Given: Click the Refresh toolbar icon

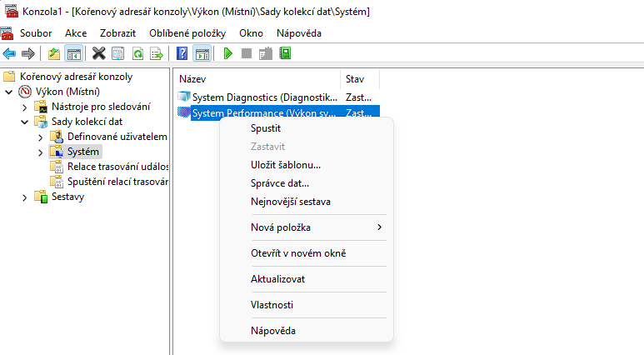Looking at the screenshot, I should pos(136,53).
